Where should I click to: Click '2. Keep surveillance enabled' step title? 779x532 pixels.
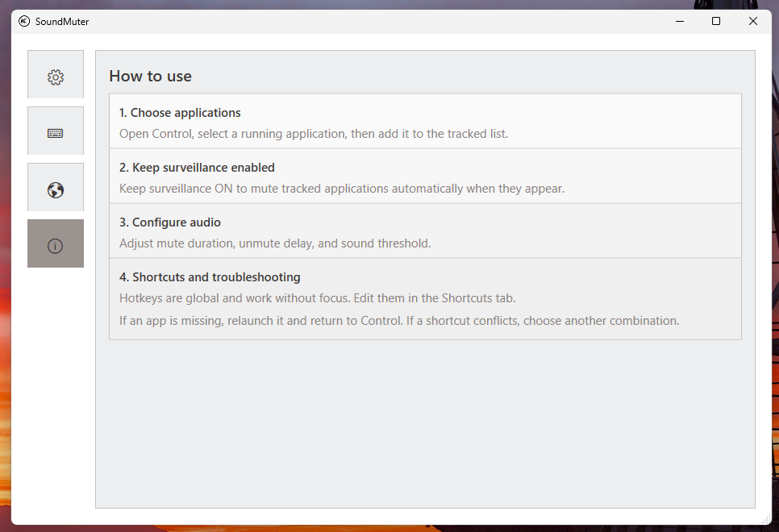(197, 168)
